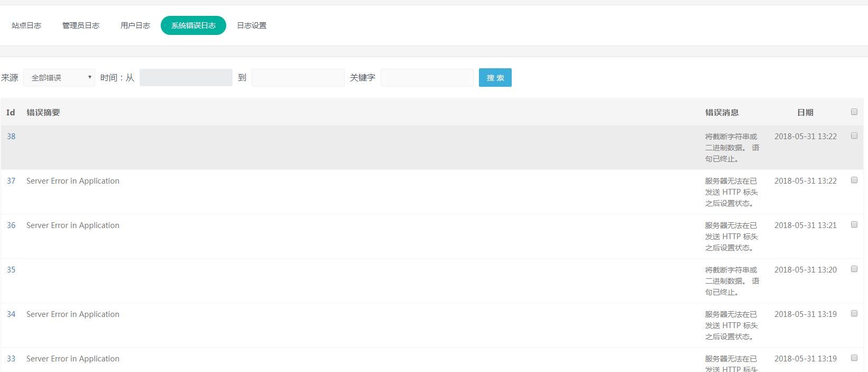Click the 错误消息 column header

pyautogui.click(x=722, y=112)
